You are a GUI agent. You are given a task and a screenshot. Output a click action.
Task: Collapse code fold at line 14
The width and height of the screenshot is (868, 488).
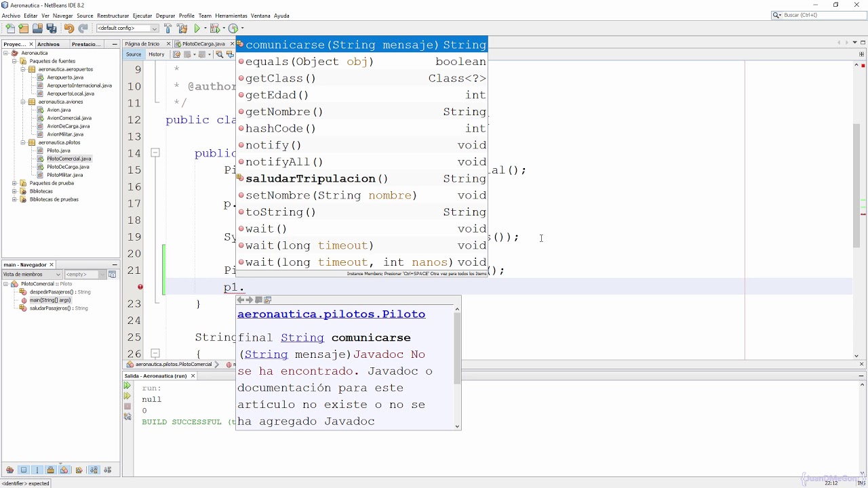click(x=155, y=153)
